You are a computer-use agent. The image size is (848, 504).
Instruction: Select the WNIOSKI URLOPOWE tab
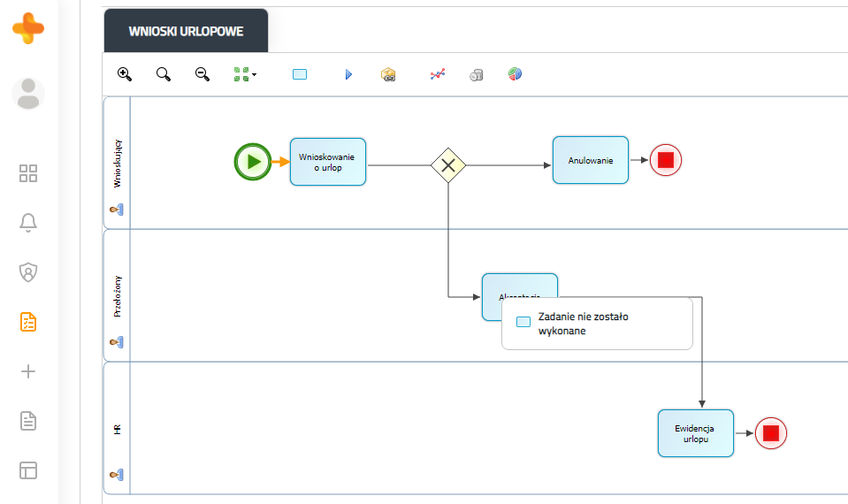point(186,31)
